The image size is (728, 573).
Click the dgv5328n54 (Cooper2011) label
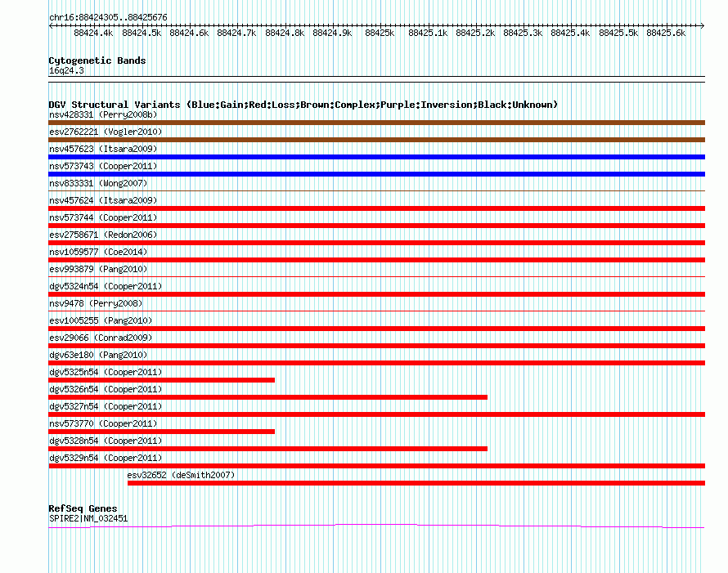point(106,441)
